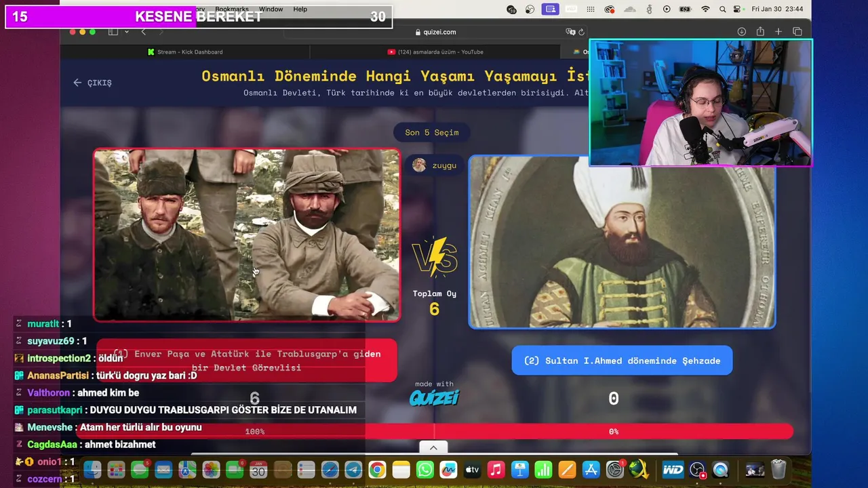
Task: Click the ÇIKIŞ exit link
Action: (92, 83)
